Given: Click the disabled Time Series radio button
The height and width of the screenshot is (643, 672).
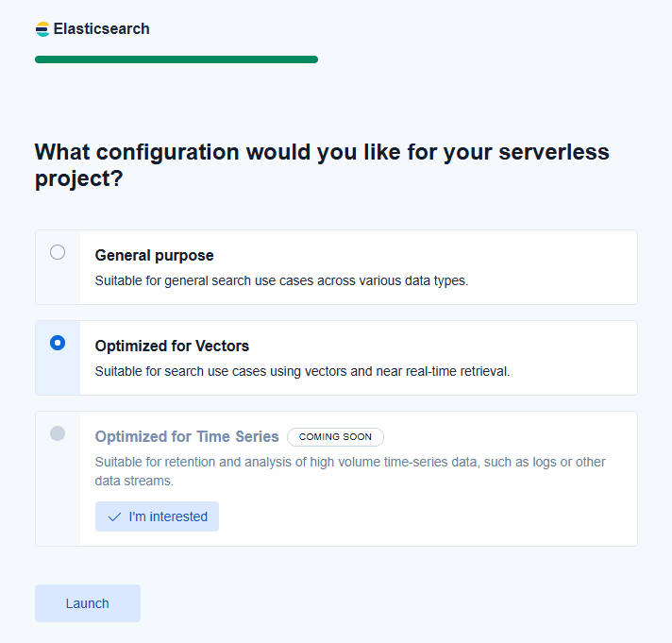Looking at the screenshot, I should [x=58, y=433].
